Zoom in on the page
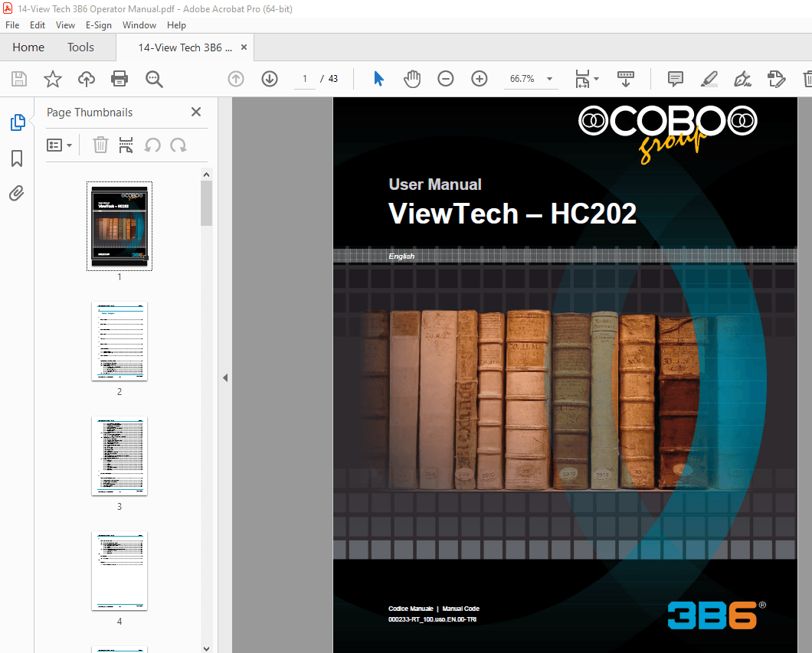 (479, 78)
